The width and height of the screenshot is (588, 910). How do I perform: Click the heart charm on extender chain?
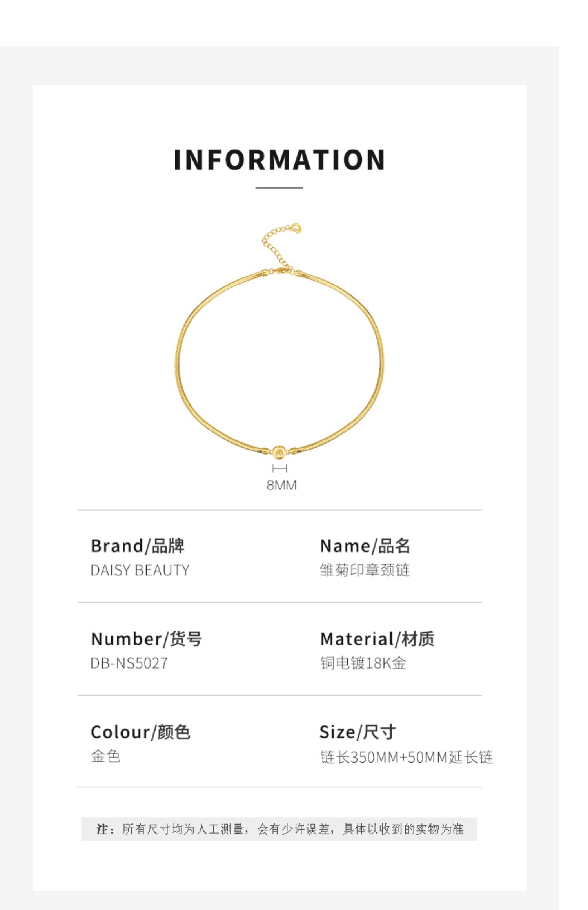[x=297, y=228]
